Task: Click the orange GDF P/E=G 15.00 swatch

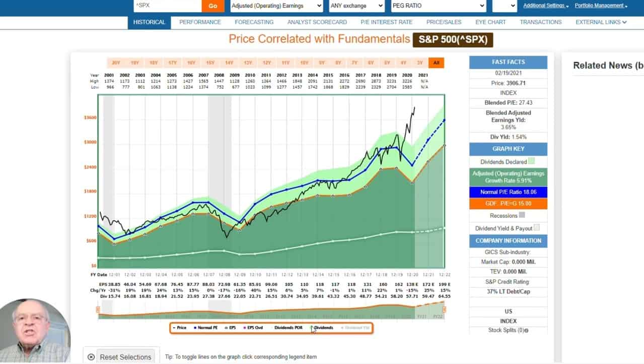Action: click(508, 204)
